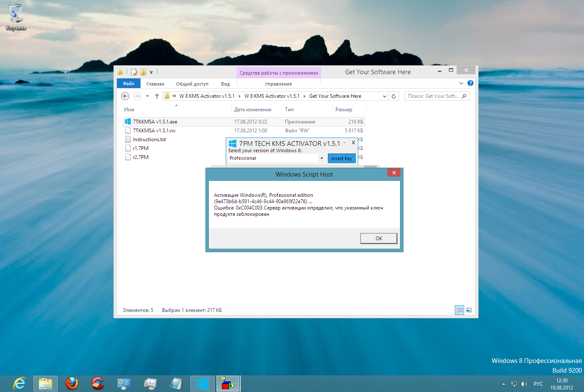Click the search magnifier icon
This screenshot has width=584, height=392.
(464, 96)
